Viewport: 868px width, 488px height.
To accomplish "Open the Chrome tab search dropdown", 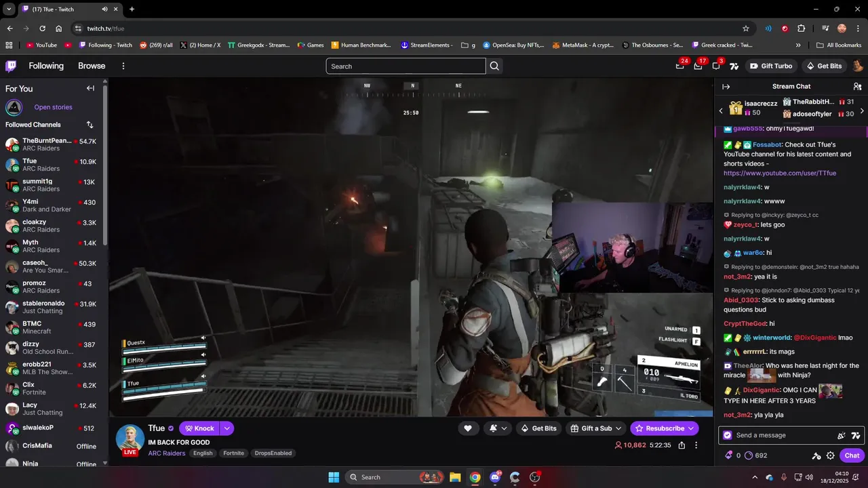I will (x=9, y=9).
